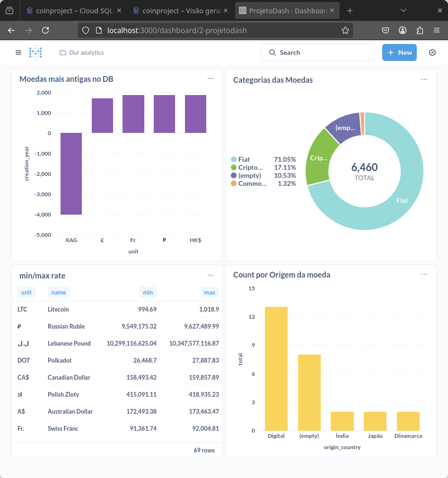Screen dimensions: 448x478
Task: Open the Pocket save icon
Action: (x=386, y=30)
